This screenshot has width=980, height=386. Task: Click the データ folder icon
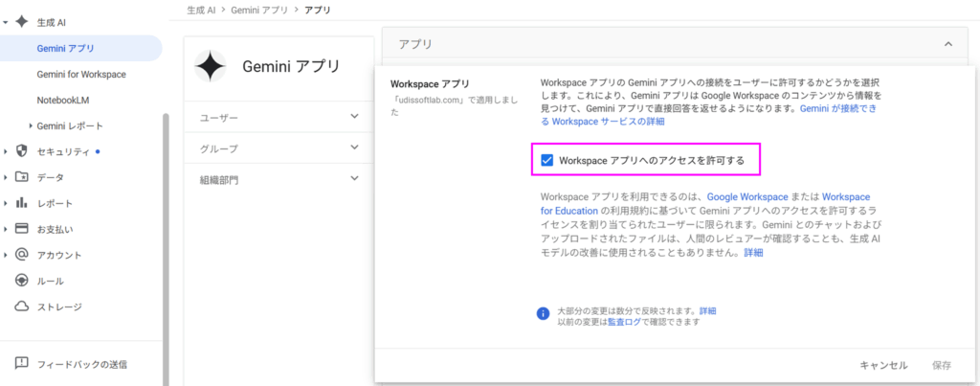click(22, 177)
